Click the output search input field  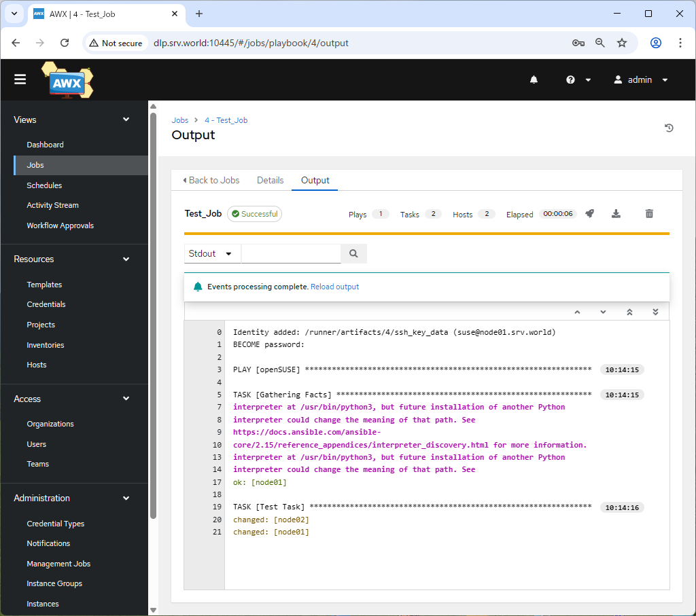coord(291,254)
